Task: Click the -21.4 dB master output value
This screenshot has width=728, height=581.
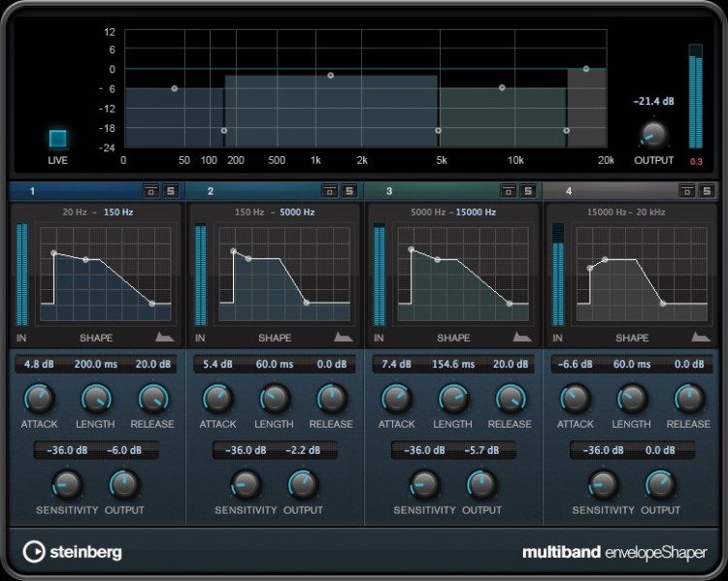Action: [x=653, y=101]
